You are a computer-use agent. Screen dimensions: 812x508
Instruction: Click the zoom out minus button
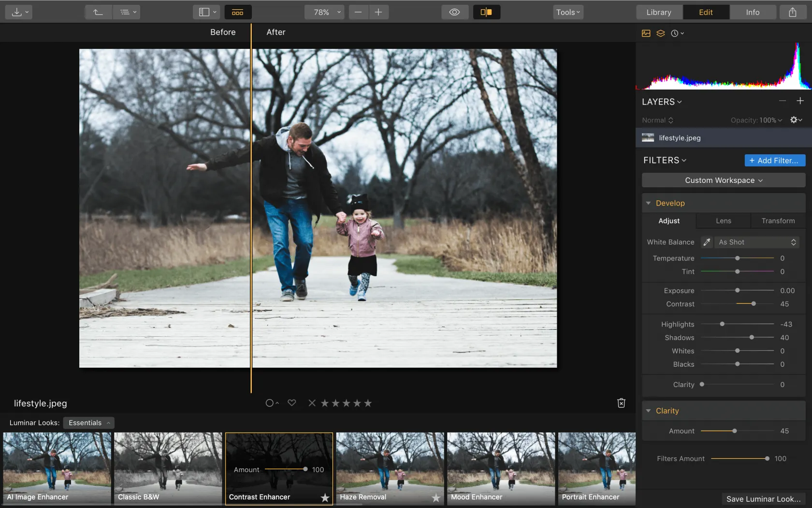click(358, 12)
